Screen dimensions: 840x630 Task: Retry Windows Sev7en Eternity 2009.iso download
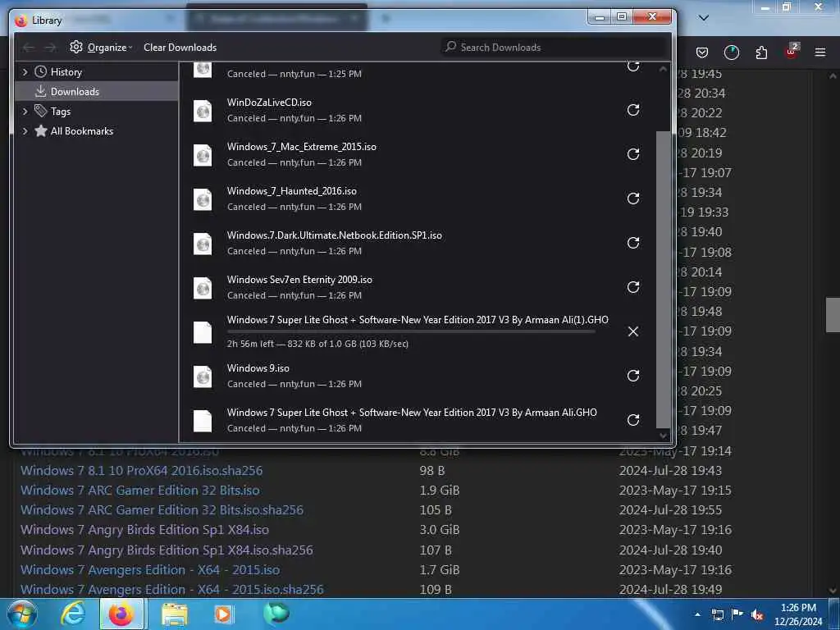[x=633, y=287]
